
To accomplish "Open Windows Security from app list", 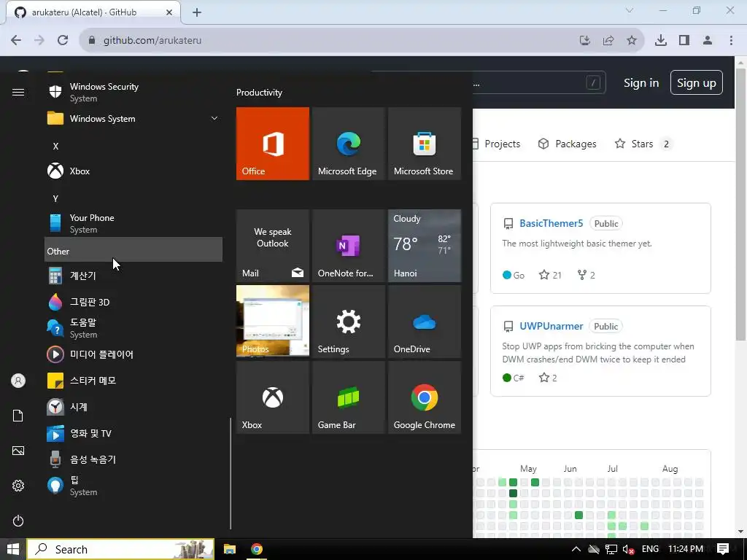I will [x=133, y=92].
